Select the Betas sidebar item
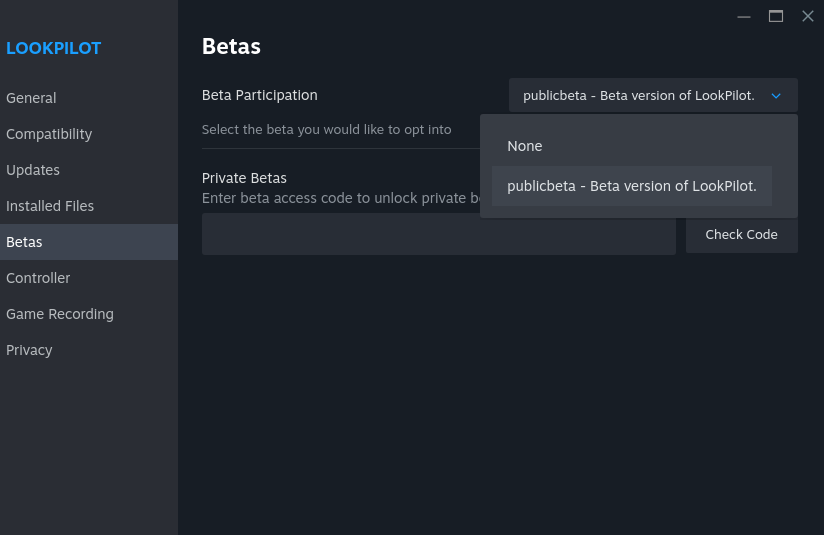This screenshot has width=824, height=535. tap(24, 242)
